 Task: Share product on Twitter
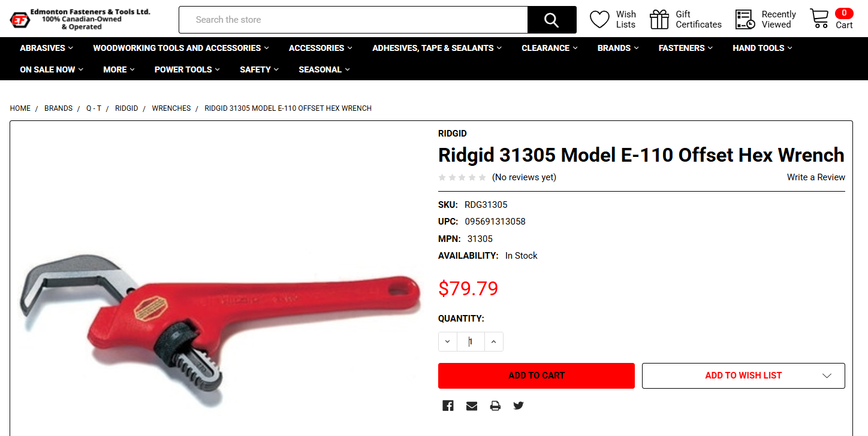(519, 405)
